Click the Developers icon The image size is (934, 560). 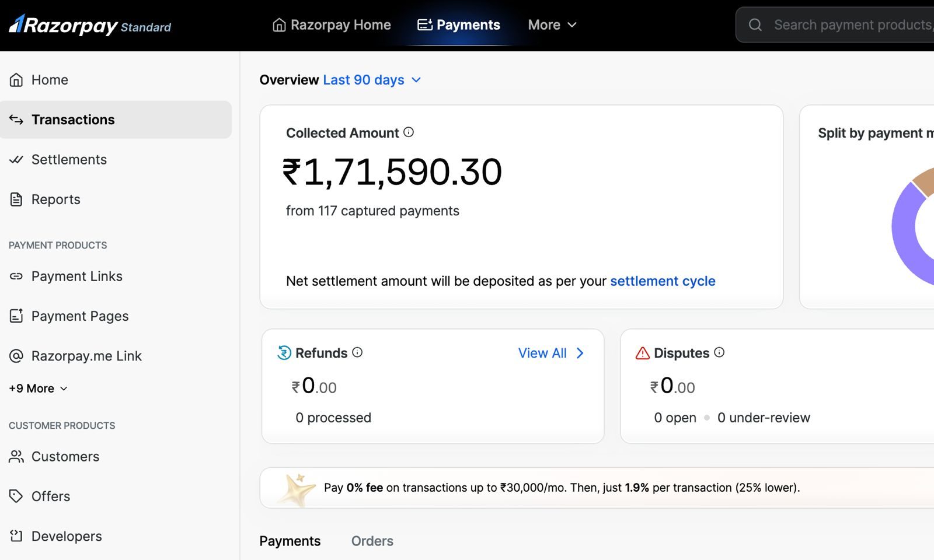click(16, 535)
